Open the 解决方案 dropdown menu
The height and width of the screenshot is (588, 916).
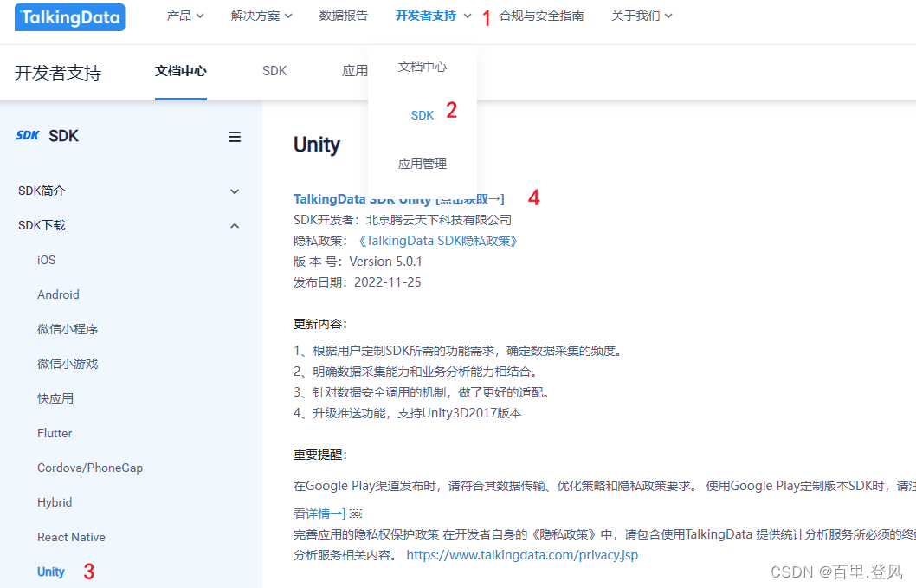coord(261,16)
